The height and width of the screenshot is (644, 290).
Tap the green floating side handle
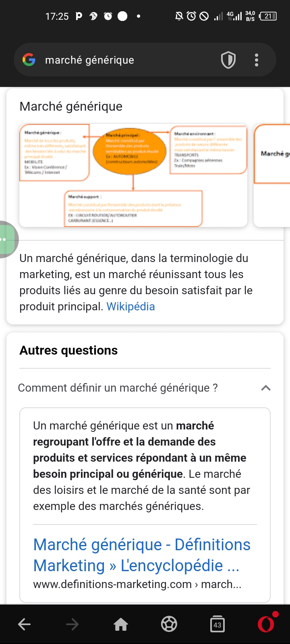(7, 239)
